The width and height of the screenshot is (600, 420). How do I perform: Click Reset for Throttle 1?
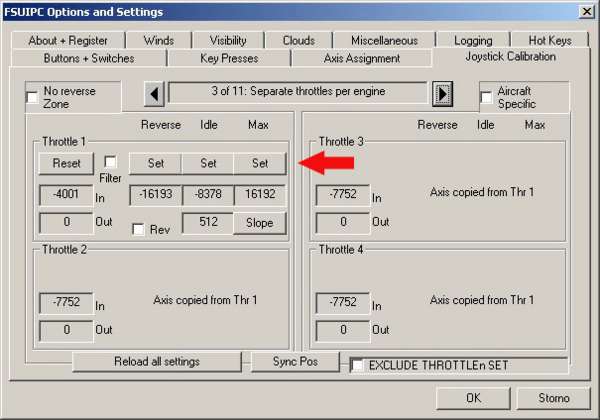(x=66, y=163)
